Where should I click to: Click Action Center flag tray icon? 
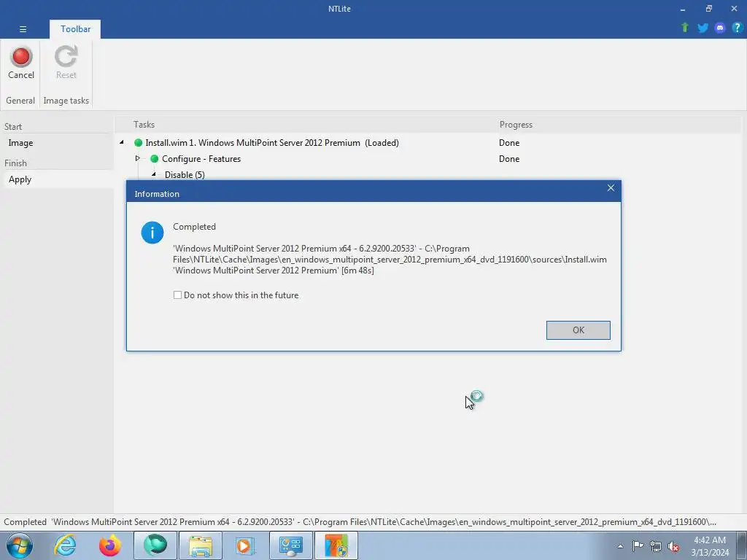[x=638, y=546]
